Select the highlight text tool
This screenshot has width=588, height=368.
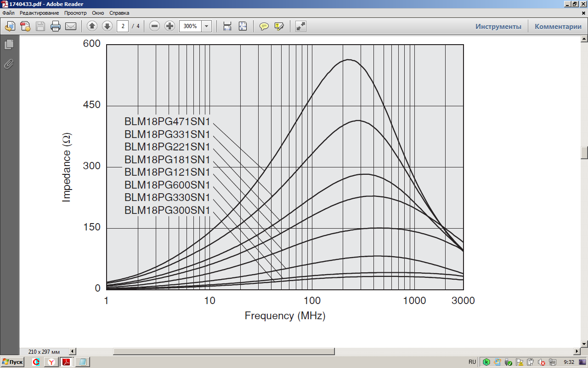[x=279, y=26]
